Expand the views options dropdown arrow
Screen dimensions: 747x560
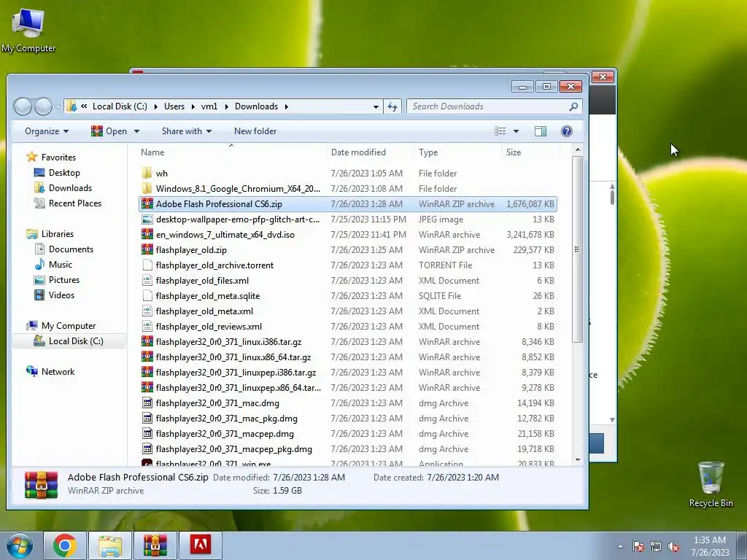516,131
